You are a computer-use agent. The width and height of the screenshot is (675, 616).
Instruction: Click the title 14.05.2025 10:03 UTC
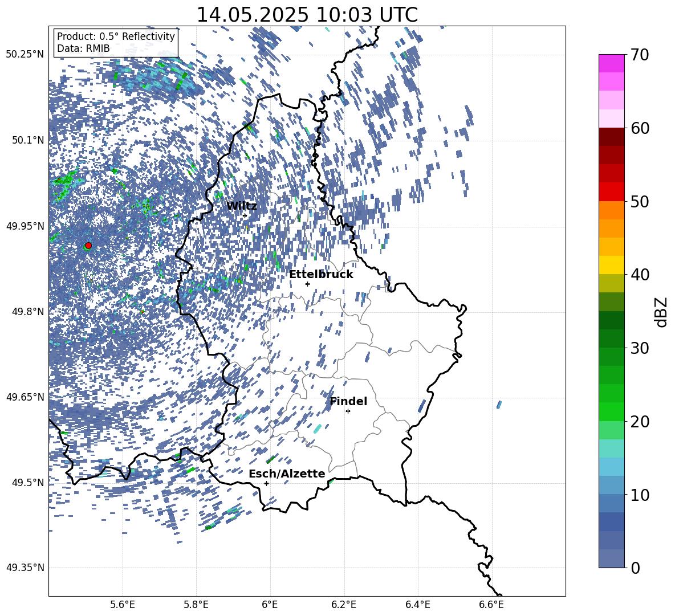(x=307, y=15)
